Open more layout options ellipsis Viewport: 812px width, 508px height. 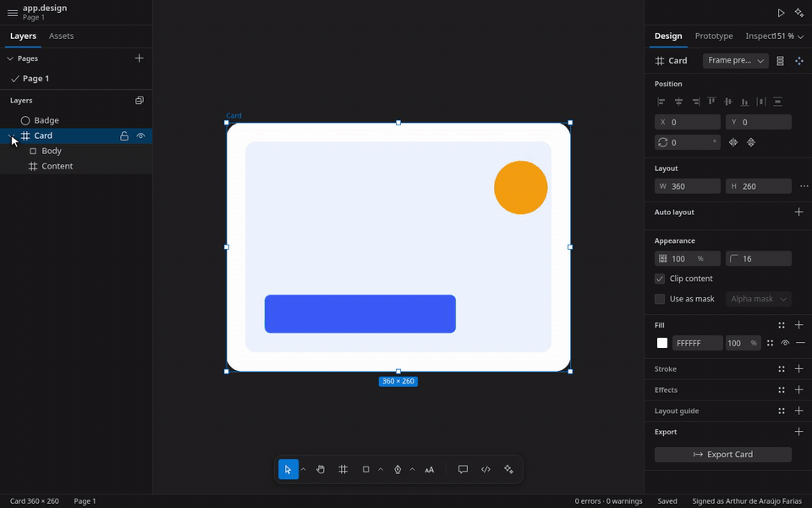point(804,186)
